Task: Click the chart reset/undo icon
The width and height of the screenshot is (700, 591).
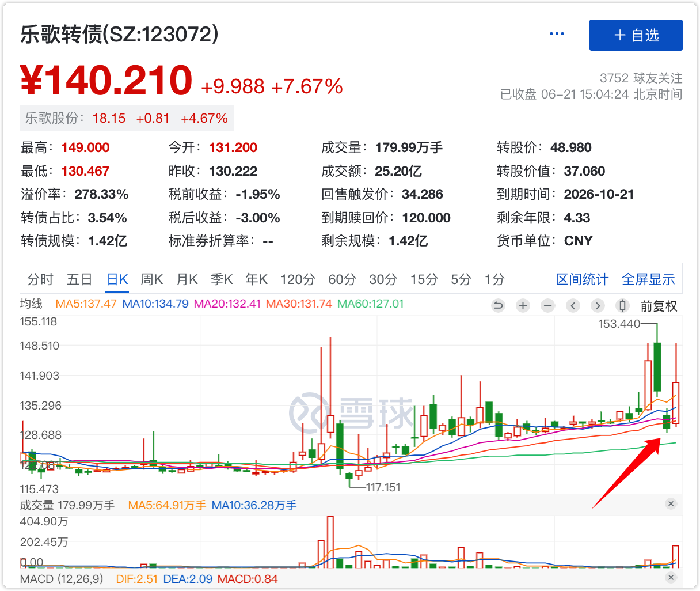Action: point(499,306)
